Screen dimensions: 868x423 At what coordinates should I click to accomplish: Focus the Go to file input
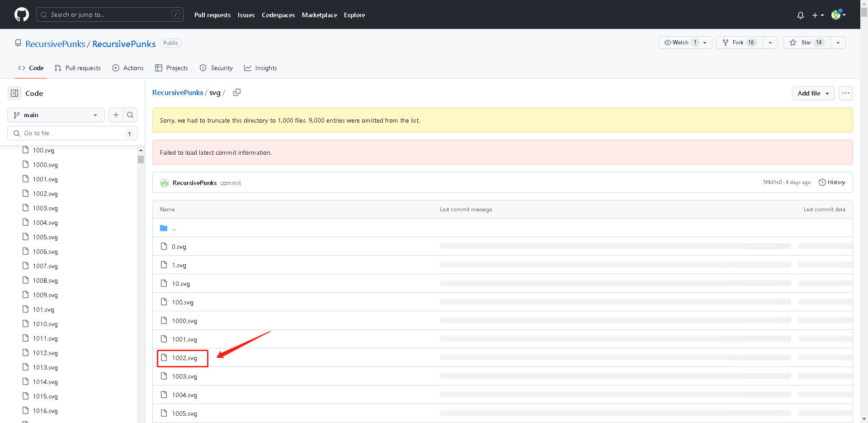click(x=72, y=133)
